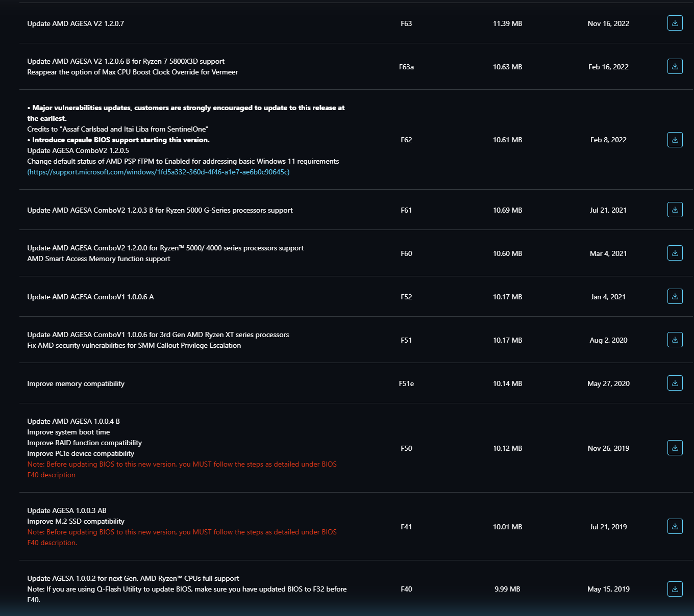Click the 10.01 MB file size
Viewport: 694px width, 616px height.
pyautogui.click(x=507, y=527)
